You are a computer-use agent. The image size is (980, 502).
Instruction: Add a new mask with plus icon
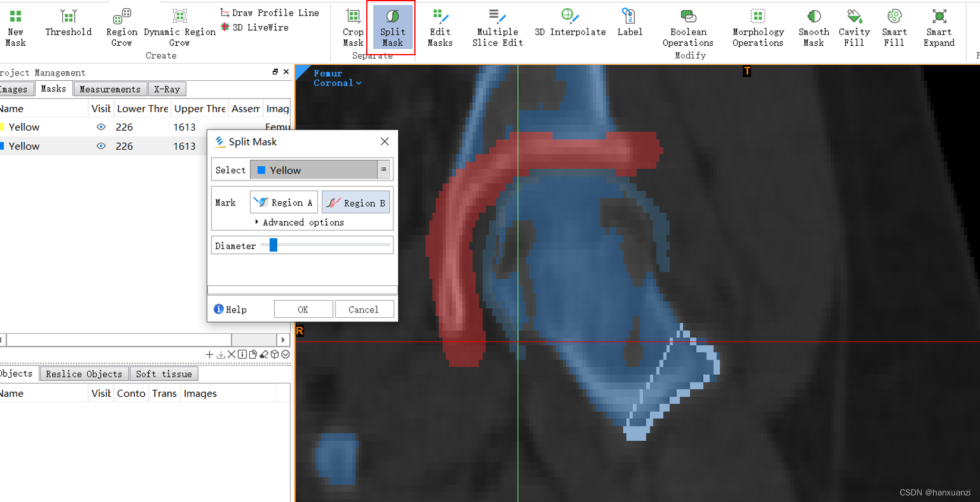[210, 355]
